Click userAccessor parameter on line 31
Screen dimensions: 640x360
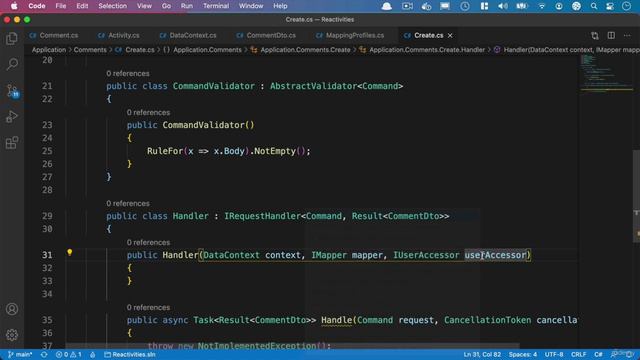click(495, 255)
